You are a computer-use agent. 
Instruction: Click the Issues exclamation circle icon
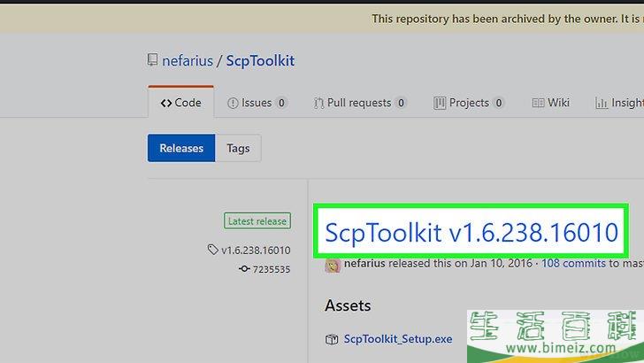point(233,103)
